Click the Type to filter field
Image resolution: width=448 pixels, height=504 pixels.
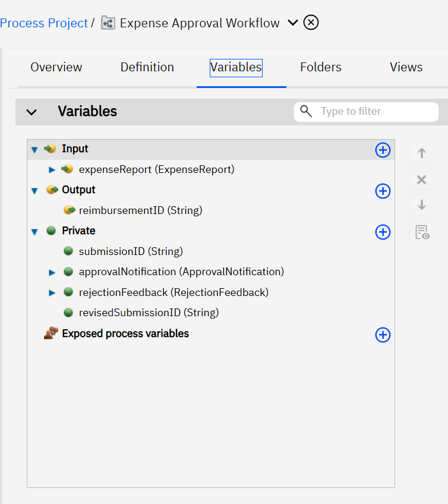[x=366, y=112]
